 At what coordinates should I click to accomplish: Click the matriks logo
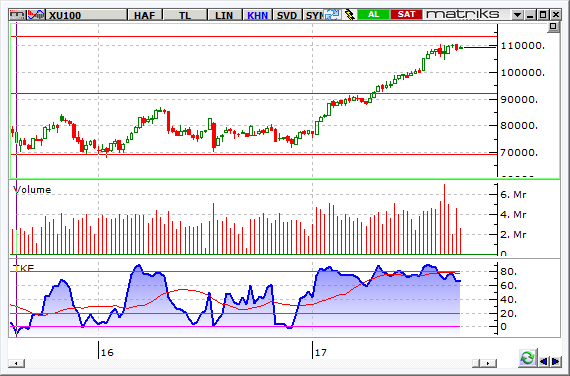pos(462,15)
